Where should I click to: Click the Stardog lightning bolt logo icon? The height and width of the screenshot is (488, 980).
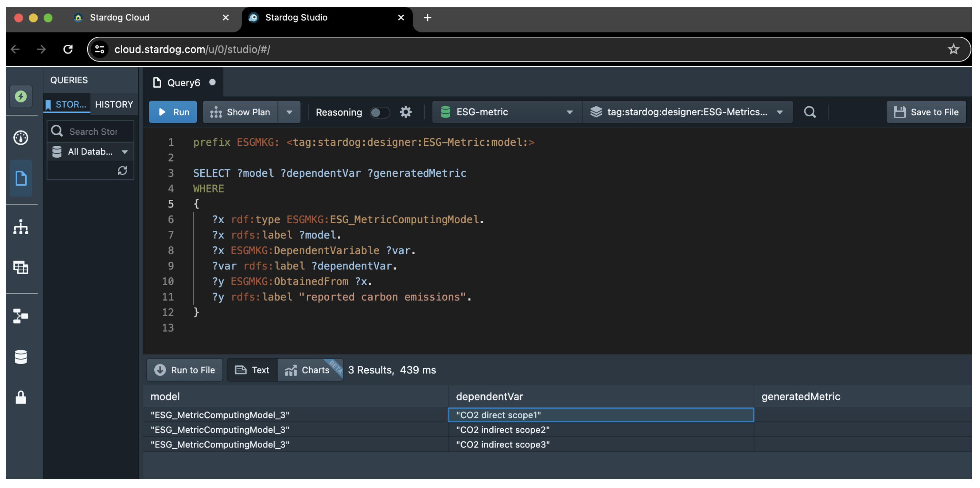pos(21,96)
